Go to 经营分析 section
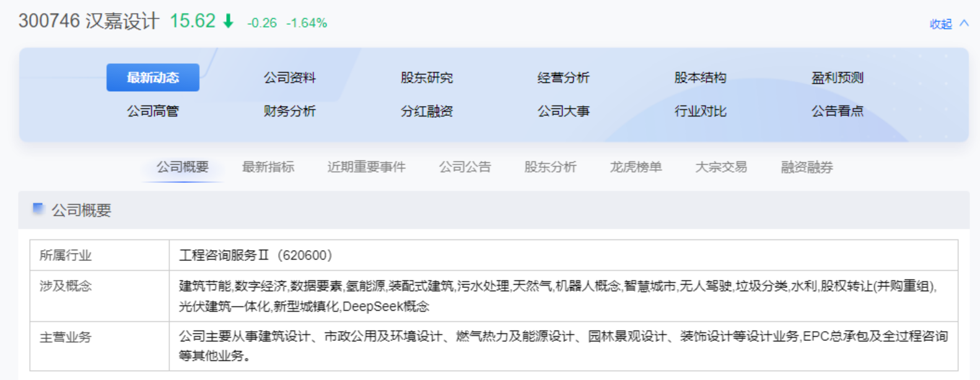Viewport: 980px width, 380px height. coord(564,77)
